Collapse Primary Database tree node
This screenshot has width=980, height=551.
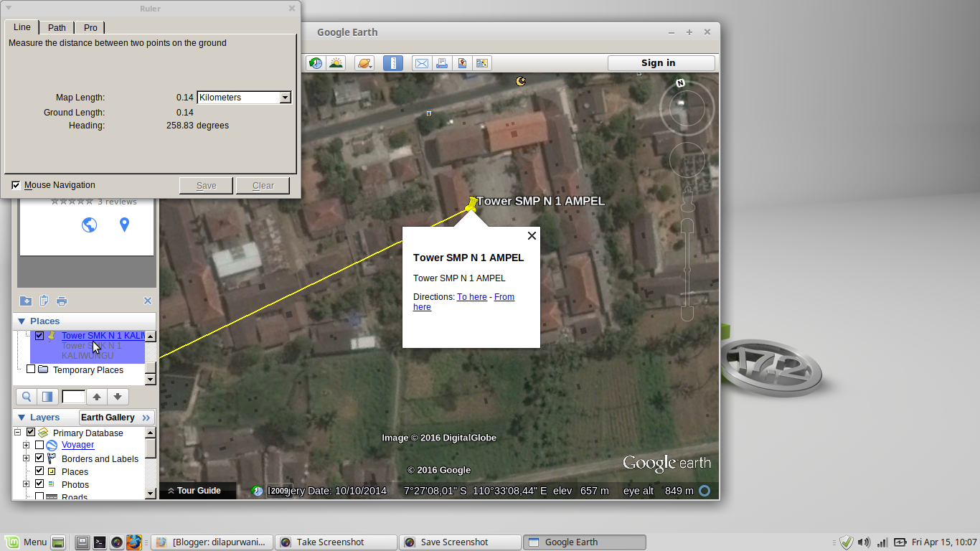tap(18, 433)
